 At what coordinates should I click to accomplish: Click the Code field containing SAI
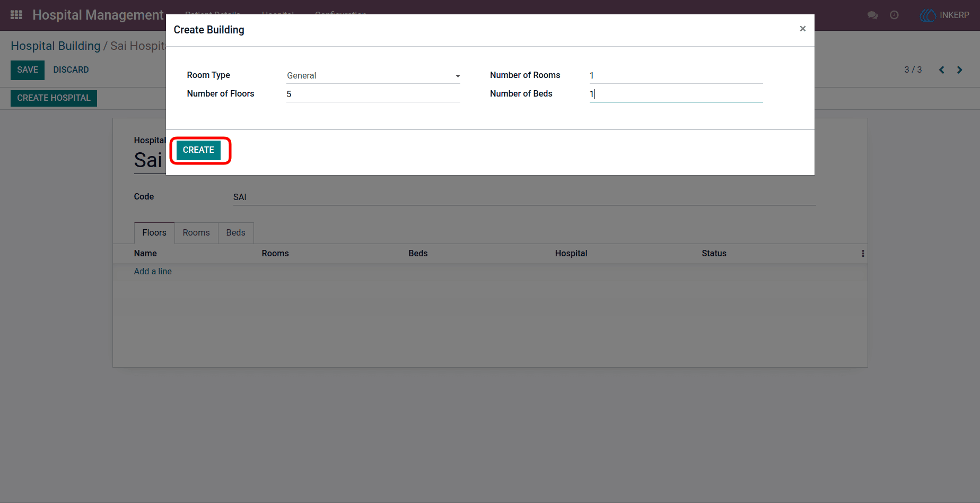coord(524,197)
